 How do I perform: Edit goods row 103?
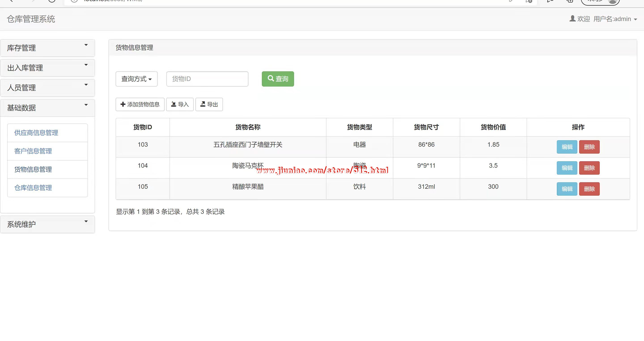coord(567,147)
